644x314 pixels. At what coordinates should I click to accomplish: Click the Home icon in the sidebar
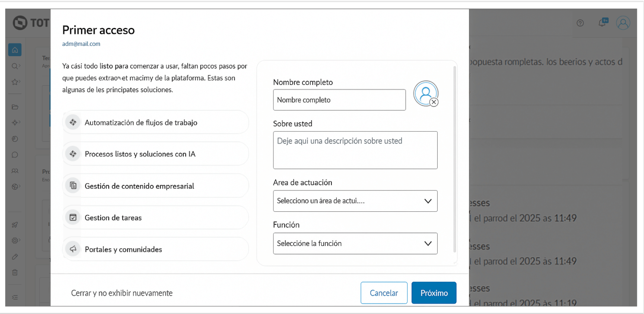[x=15, y=50]
